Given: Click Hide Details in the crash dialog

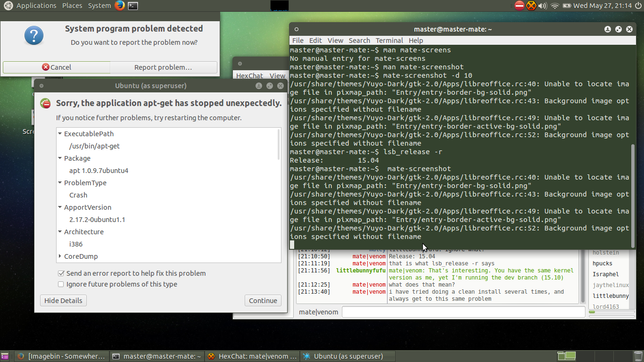Looking at the screenshot, I should [63, 301].
